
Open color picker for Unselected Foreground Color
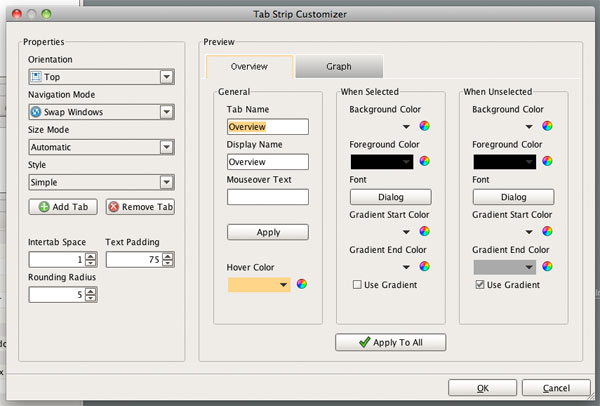coord(547,161)
